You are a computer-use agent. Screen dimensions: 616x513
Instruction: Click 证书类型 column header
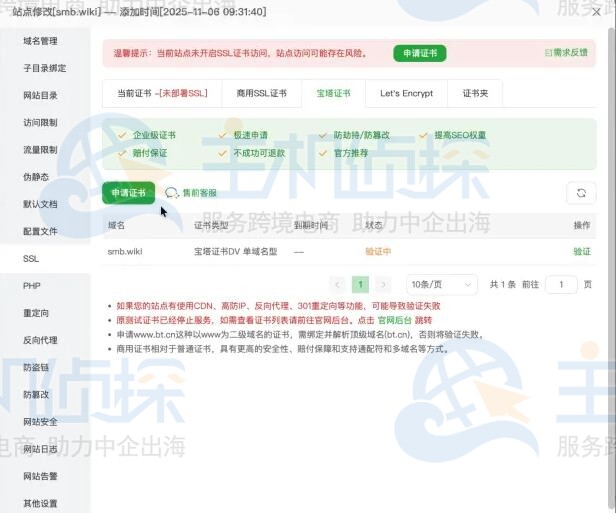coord(211,225)
